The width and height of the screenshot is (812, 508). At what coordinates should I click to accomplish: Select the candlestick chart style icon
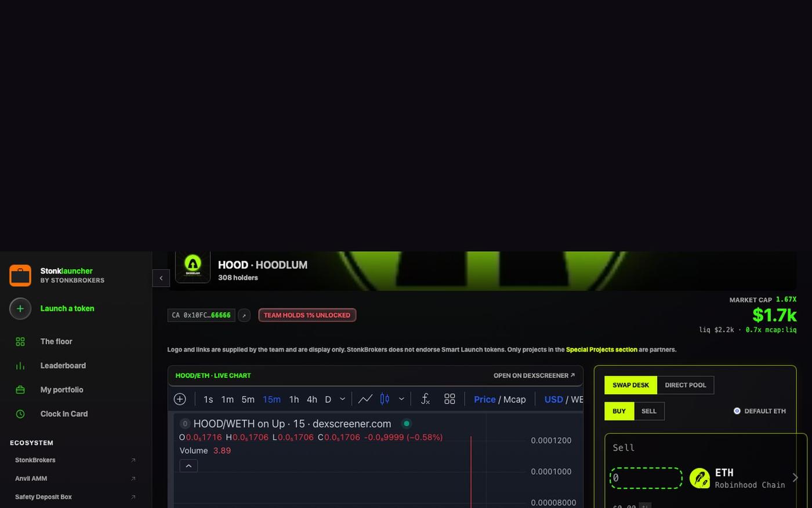click(385, 399)
